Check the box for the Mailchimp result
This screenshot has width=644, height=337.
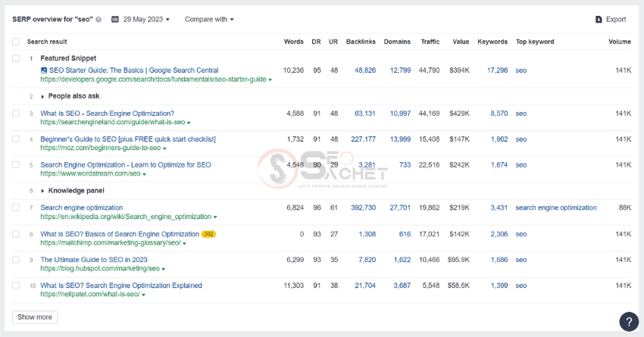click(x=16, y=234)
